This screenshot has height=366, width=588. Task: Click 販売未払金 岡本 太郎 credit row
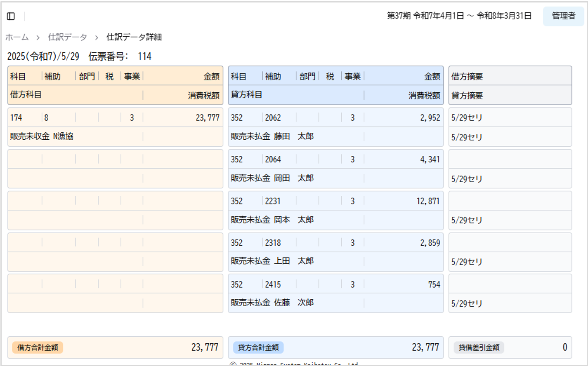point(272,220)
